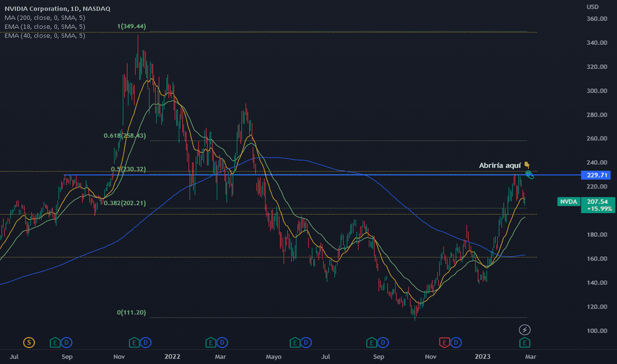Click the 2023 label on time axis
617x364 pixels.
coord(483,357)
